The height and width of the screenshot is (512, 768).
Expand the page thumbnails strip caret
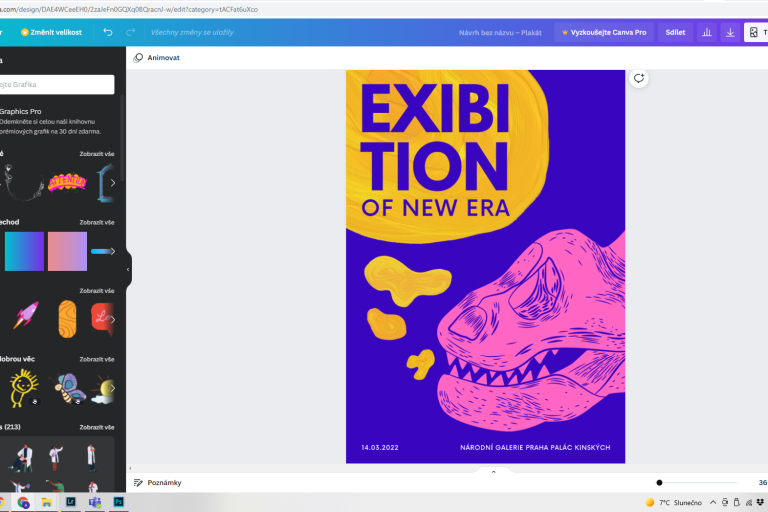[x=493, y=472]
